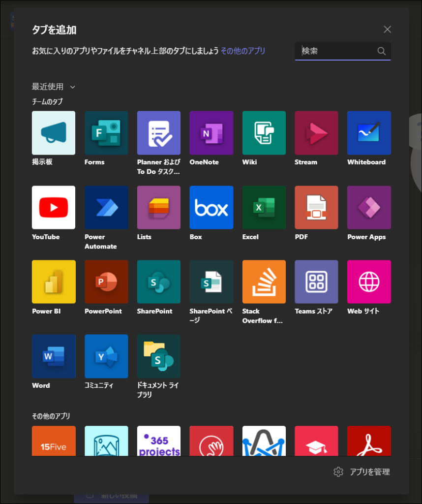Open the その他のアプリ link
Image resolution: width=422 pixels, height=504 pixels.
243,51
